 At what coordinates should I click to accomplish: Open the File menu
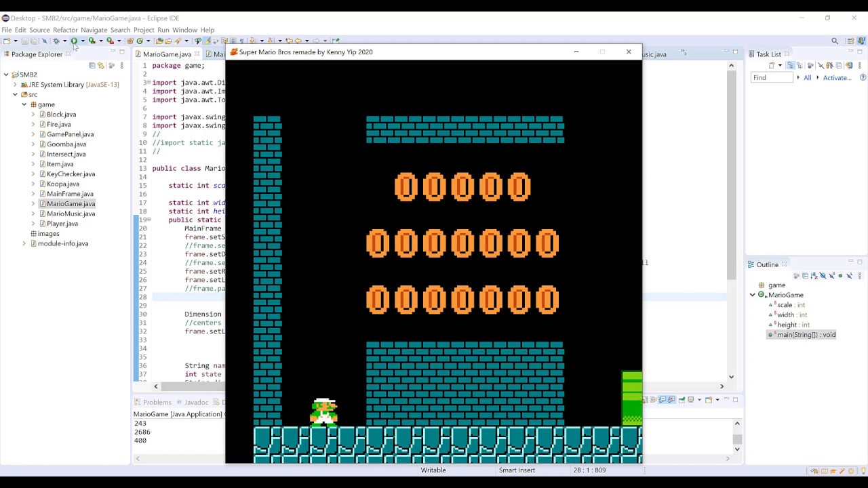click(x=6, y=30)
